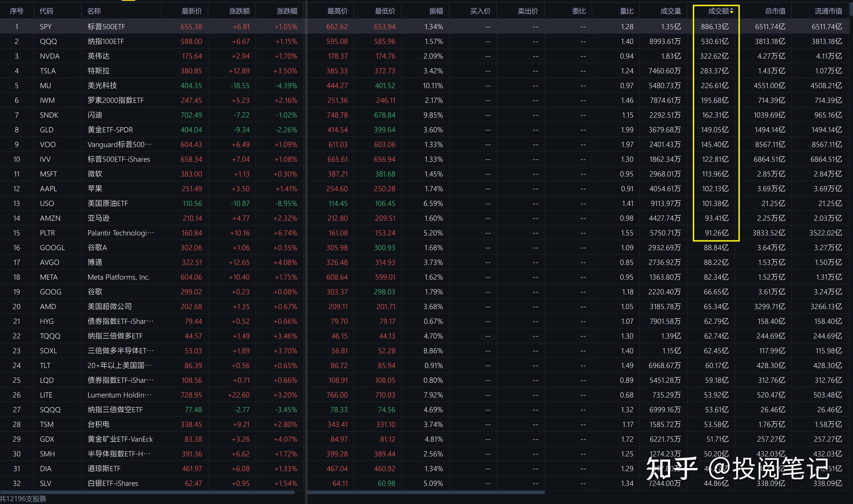Click SPY turnover value 886.13亿
The image size is (853, 504).
(715, 27)
